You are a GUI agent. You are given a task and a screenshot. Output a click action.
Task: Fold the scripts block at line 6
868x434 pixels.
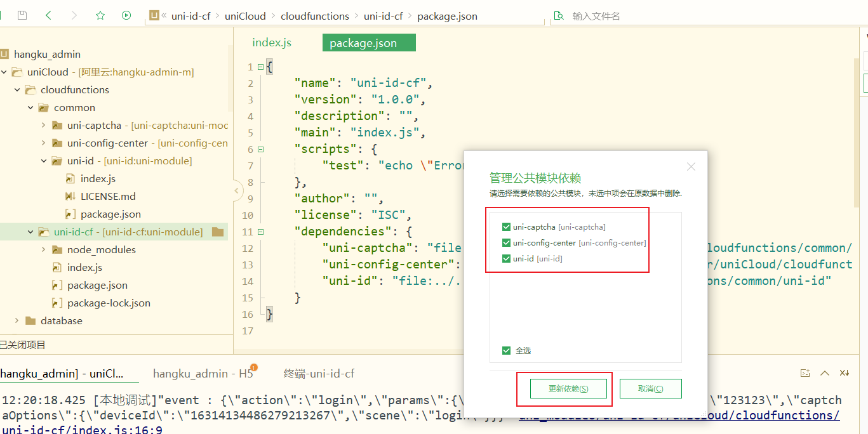(260, 149)
